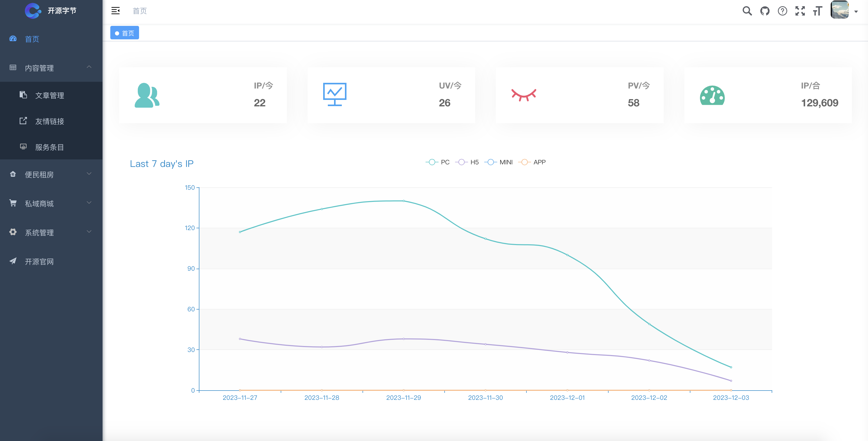868x441 pixels.
Task: Click the 2023-12-03 axis label
Action: click(x=731, y=398)
